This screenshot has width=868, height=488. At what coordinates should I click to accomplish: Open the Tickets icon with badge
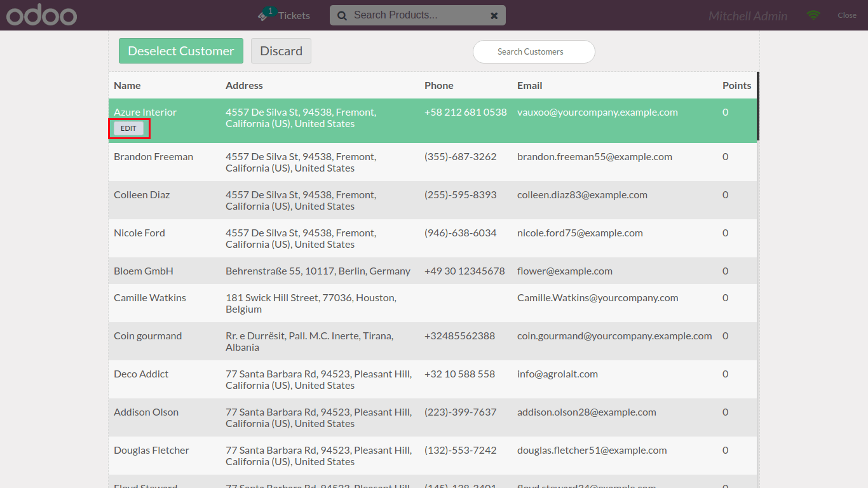(267, 15)
